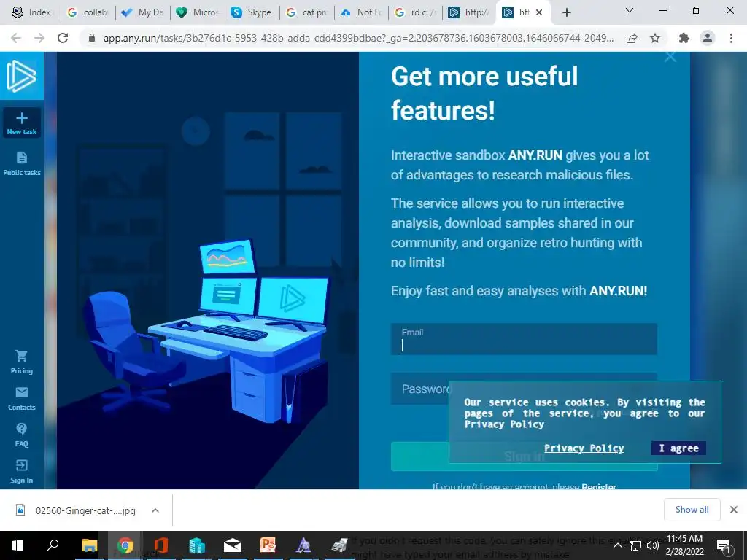Open taskbar clock and date
The width and height of the screenshot is (747, 560).
(684, 545)
